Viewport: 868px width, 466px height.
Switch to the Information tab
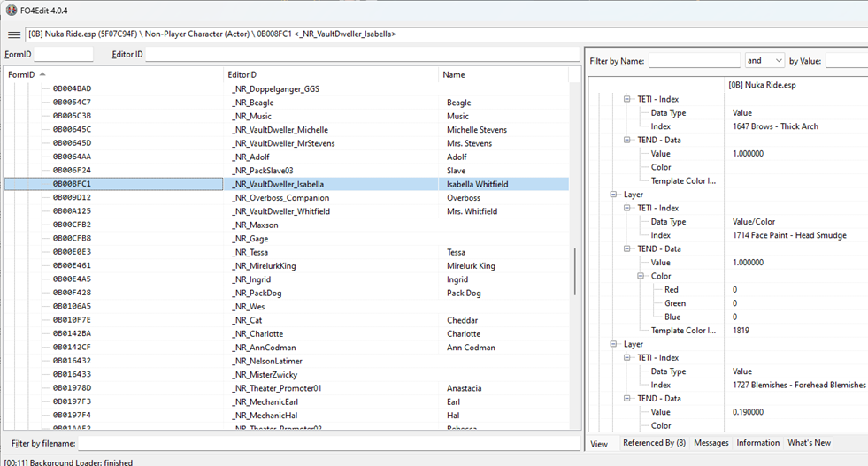tap(757, 443)
